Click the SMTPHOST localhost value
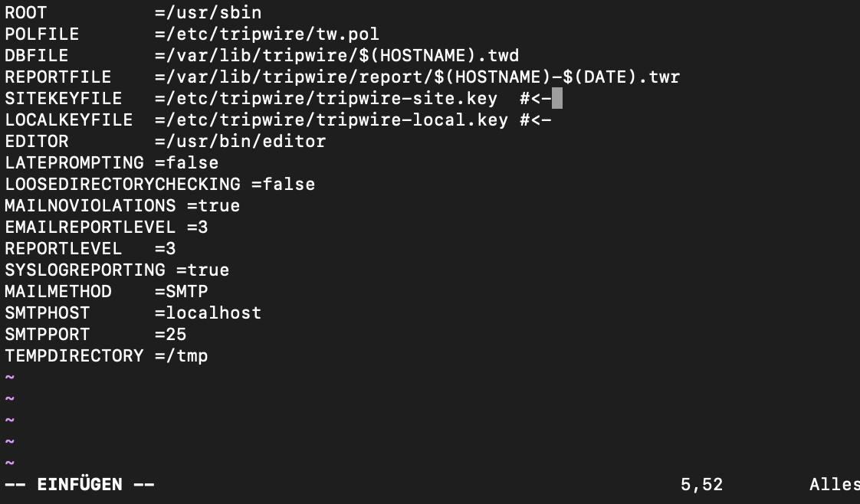 click(x=213, y=313)
